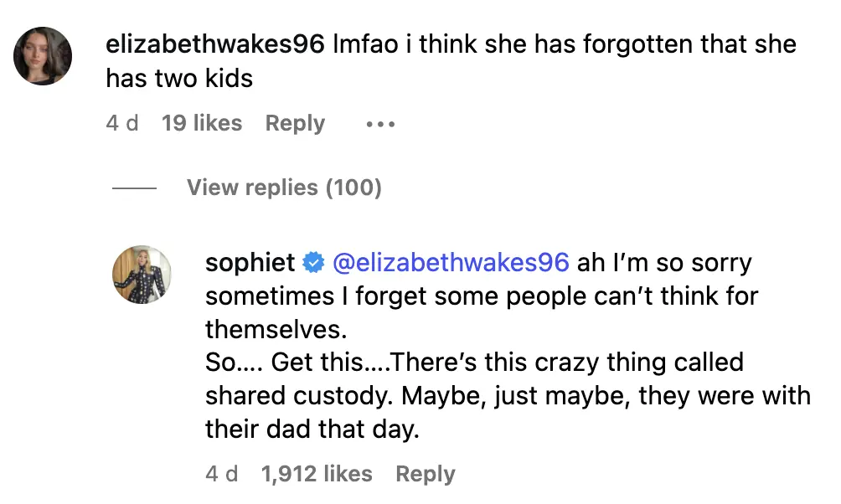Image resolution: width=841 pixels, height=504 pixels.
Task: Open the elizabethwakes96 username at comment start
Action: click(215, 44)
